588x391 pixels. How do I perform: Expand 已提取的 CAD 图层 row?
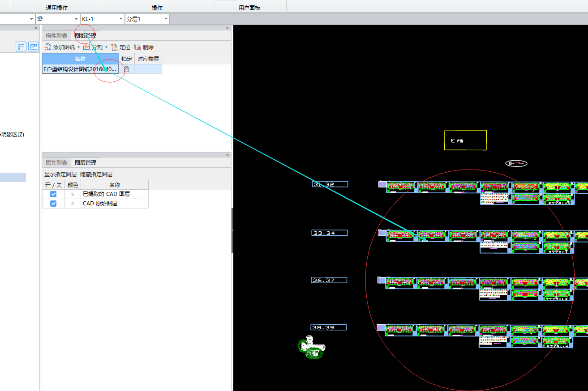point(73,194)
